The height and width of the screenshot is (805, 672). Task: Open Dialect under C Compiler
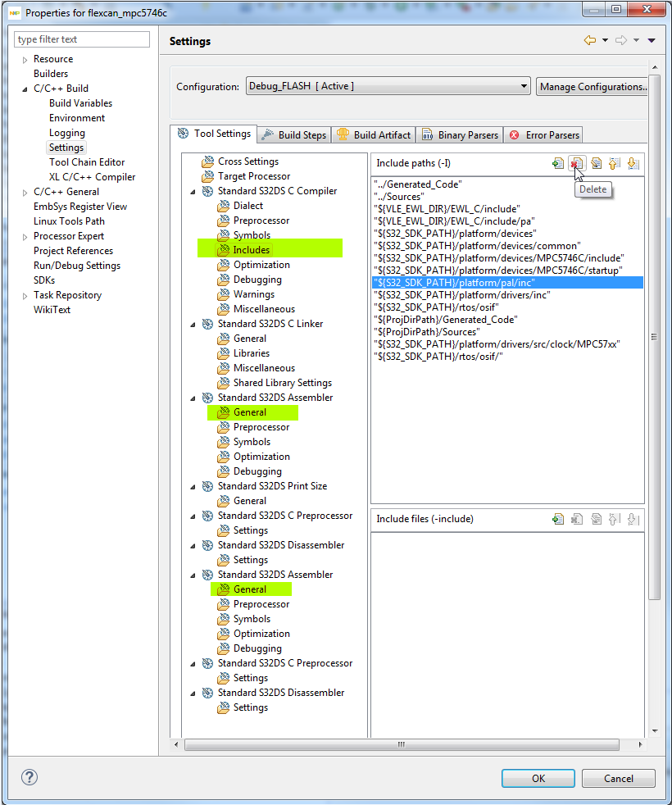[248, 206]
